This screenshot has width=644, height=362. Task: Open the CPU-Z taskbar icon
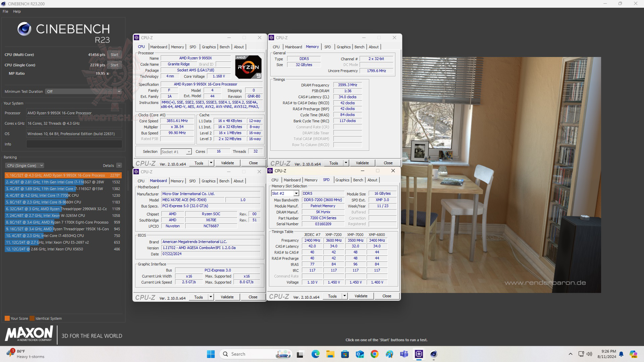tap(419, 354)
